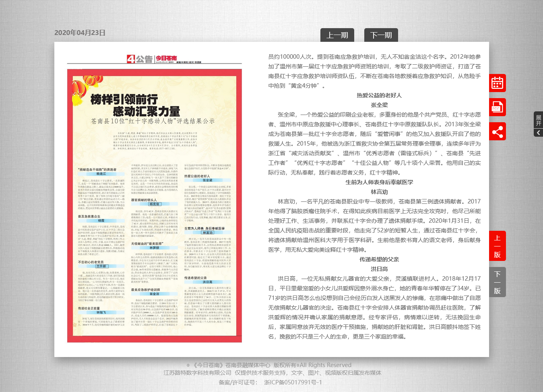Select the 赖连江 article in newspaper
The height and width of the screenshot is (392, 543).
(101, 174)
